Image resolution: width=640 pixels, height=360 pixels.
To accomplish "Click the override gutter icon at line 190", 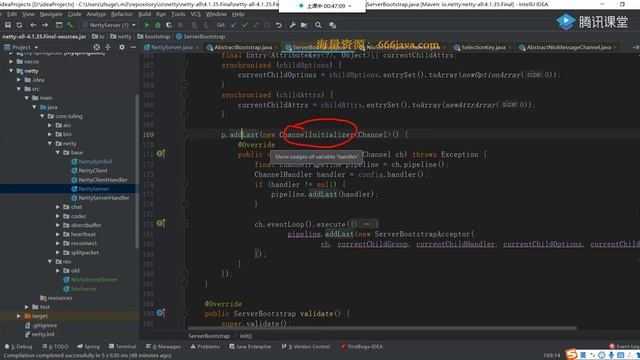I will pos(160,313).
